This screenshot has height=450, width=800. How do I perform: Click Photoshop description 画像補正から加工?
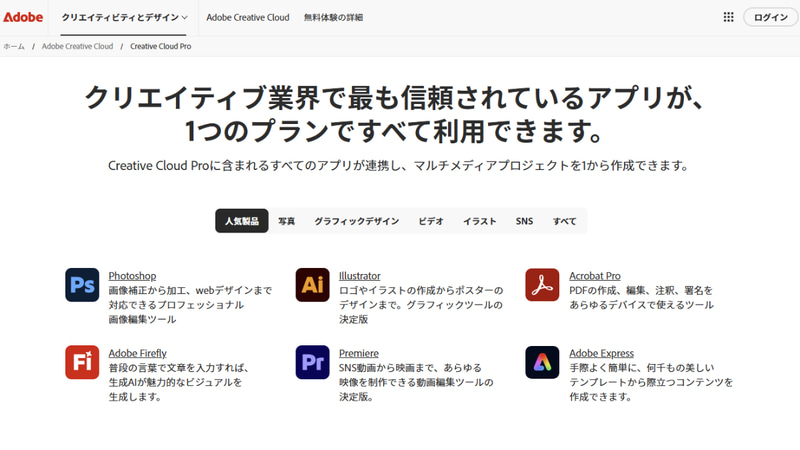[x=190, y=305]
